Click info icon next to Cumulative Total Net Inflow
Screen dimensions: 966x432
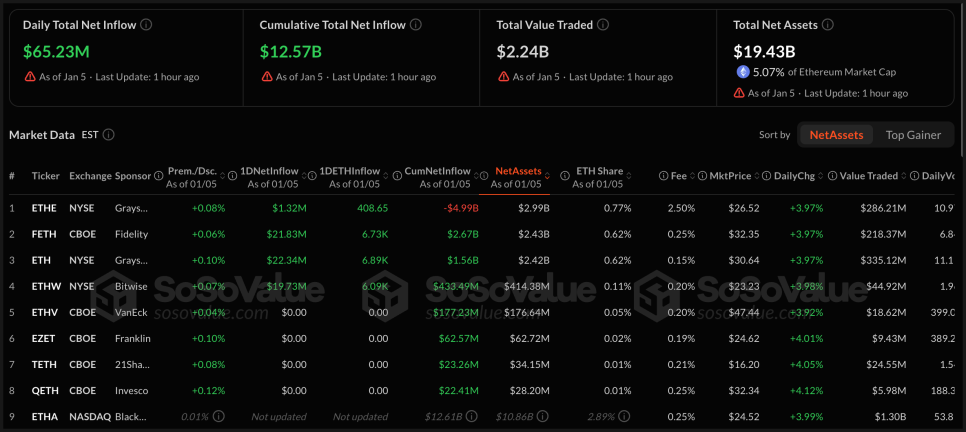point(415,24)
